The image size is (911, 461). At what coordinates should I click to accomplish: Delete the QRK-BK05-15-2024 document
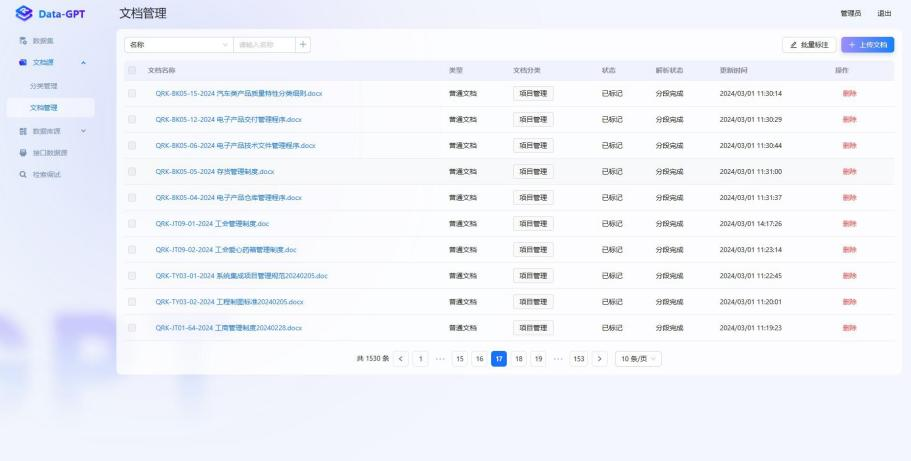click(x=849, y=94)
